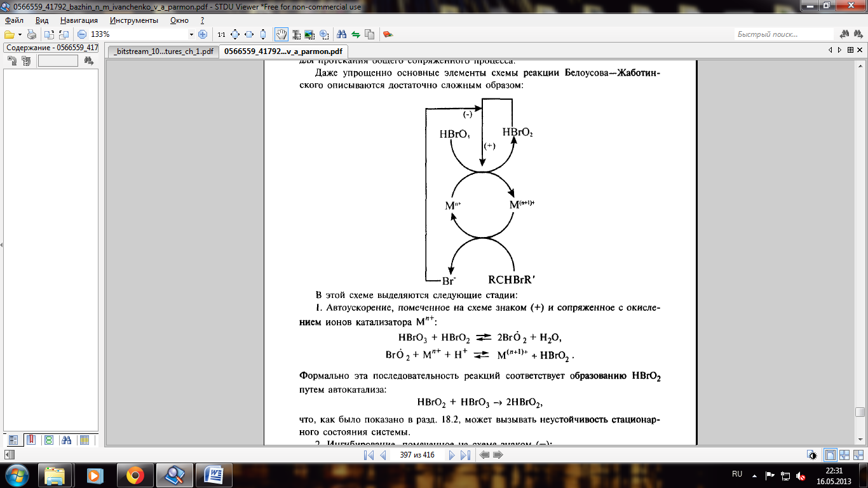Click the status bar settings gear icon
The height and width of the screenshot is (488, 868).
[x=812, y=455]
